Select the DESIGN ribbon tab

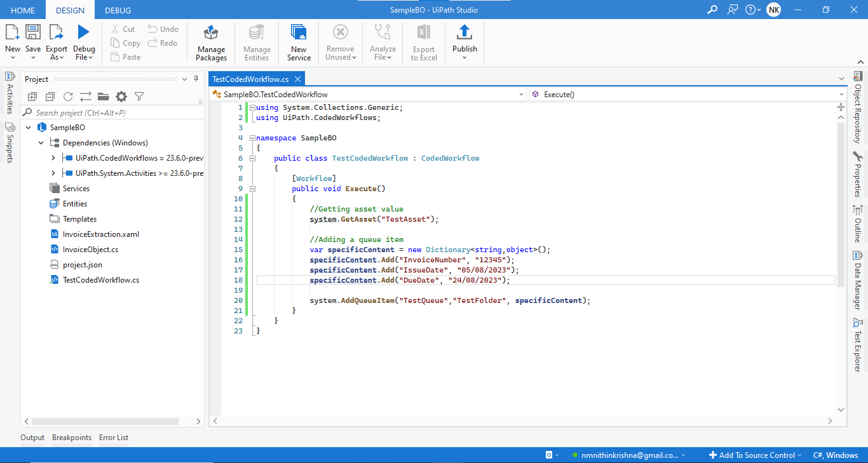pos(70,10)
